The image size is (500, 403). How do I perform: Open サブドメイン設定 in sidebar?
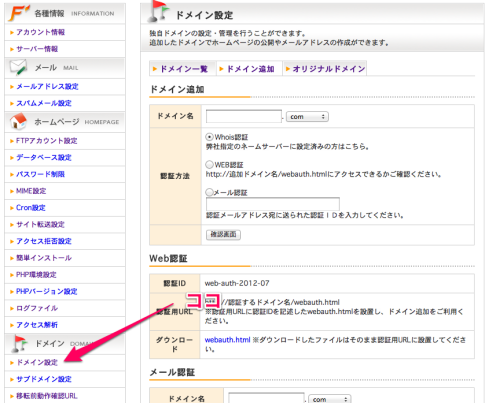tap(44, 379)
